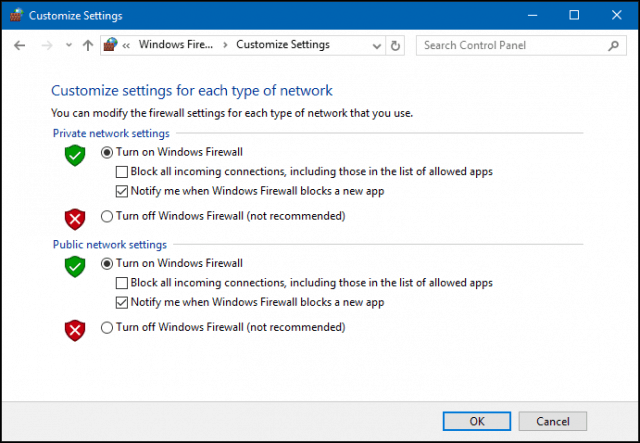The height and width of the screenshot is (443, 640).
Task: Expand chevron after Windows Fire... breadcrumb
Action: [225, 45]
